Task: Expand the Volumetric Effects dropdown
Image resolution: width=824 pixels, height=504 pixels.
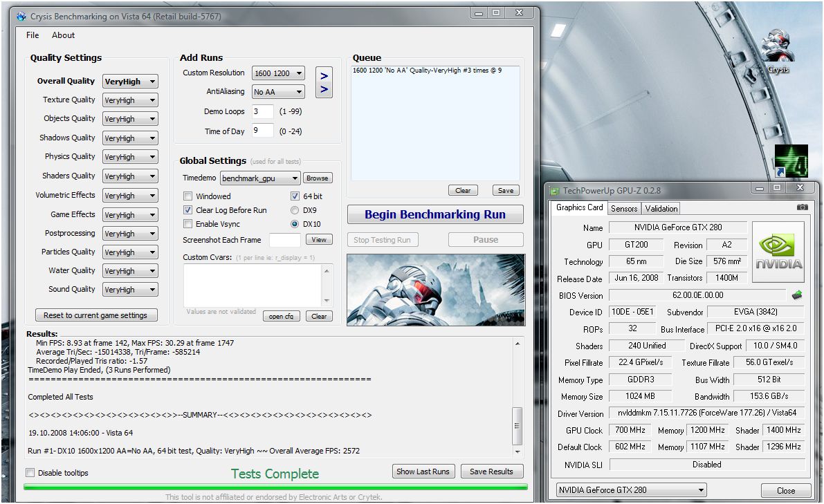Action: [130, 195]
